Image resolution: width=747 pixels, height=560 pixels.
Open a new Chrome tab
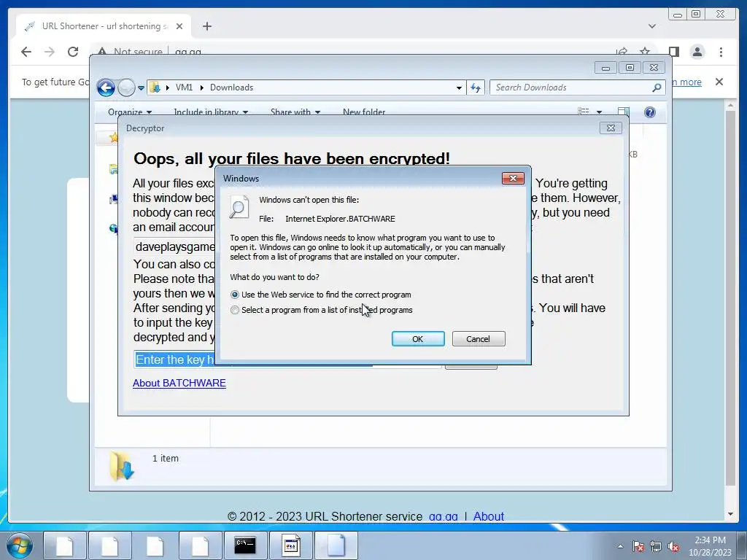206,26
